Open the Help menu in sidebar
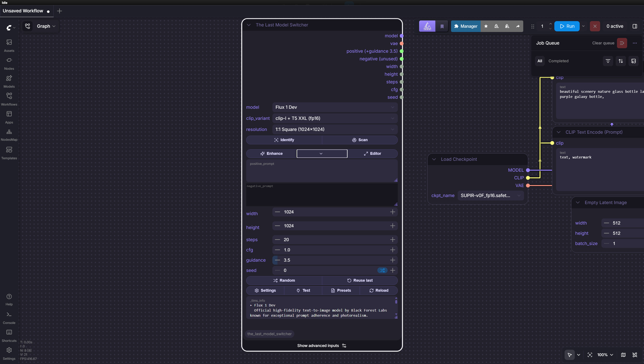 tap(9, 300)
